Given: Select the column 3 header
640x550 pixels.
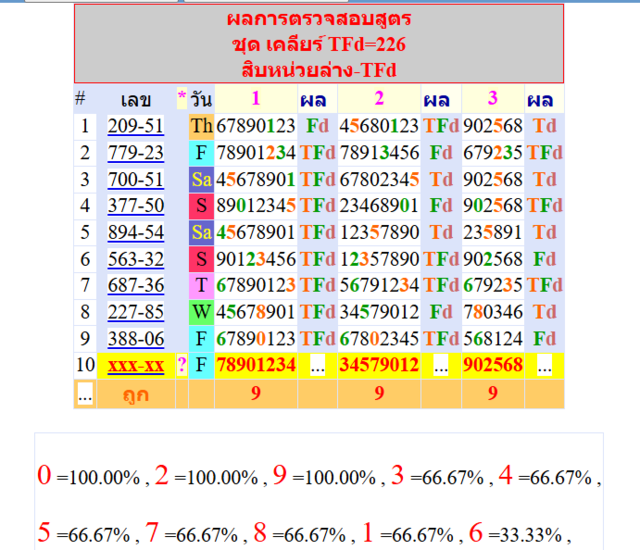Looking at the screenshot, I should click(493, 98).
